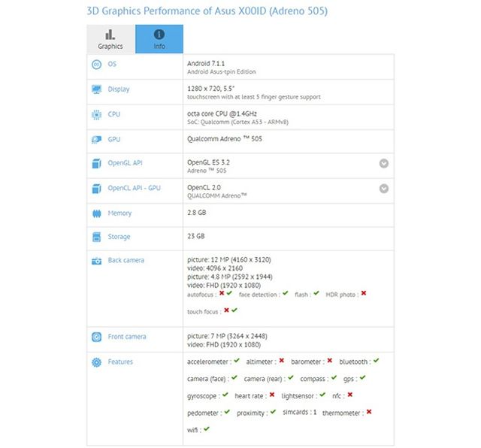
Task: Click the Android 7.1.1 value
Action: pyautogui.click(x=206, y=64)
